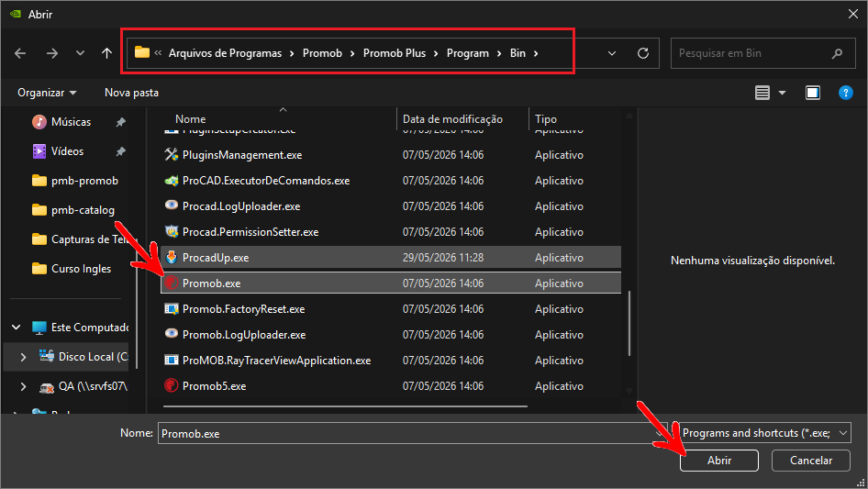Click Nova pasta in the toolbar

coord(132,93)
